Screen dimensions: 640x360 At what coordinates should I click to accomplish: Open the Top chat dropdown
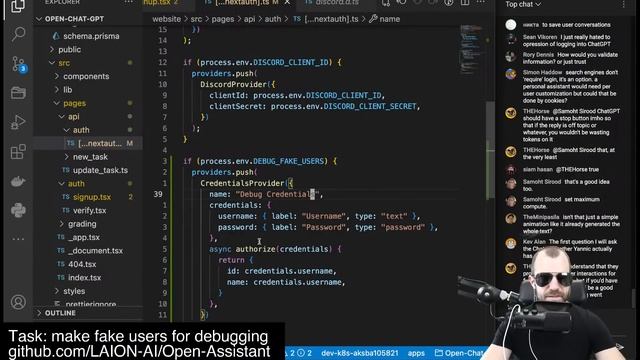[x=523, y=4]
